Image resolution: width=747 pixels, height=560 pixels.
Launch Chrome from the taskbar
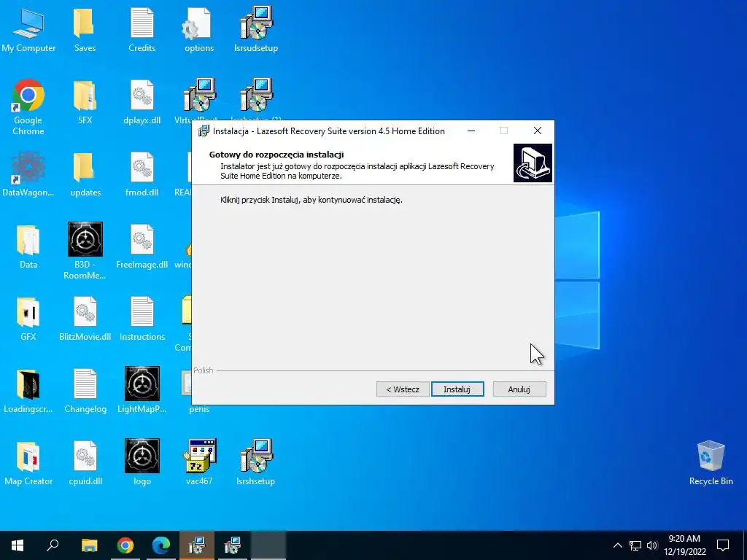[125, 545]
